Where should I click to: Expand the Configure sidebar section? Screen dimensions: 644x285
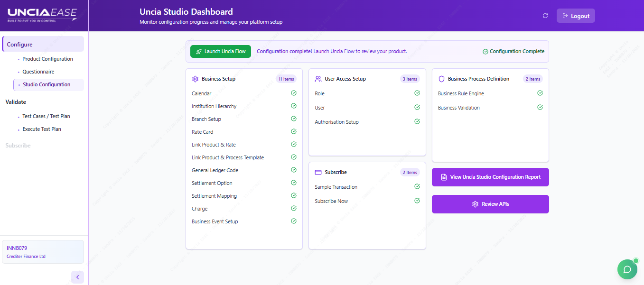point(20,44)
